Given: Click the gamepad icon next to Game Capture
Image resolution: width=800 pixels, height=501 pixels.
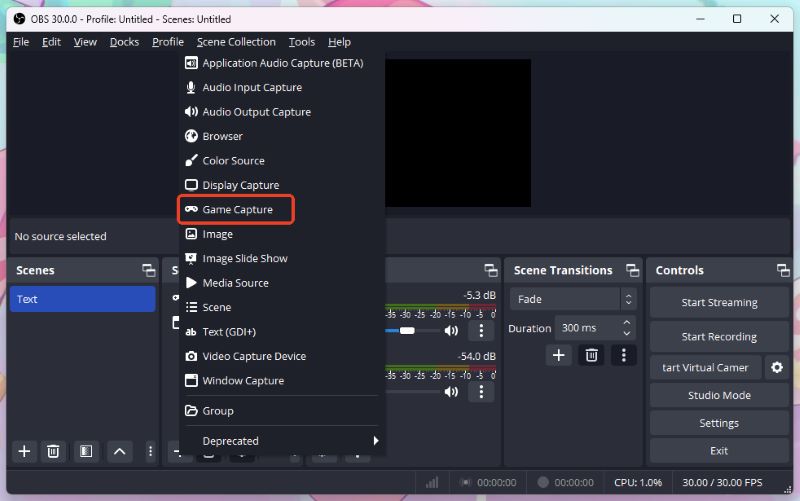Looking at the screenshot, I should pos(191,209).
